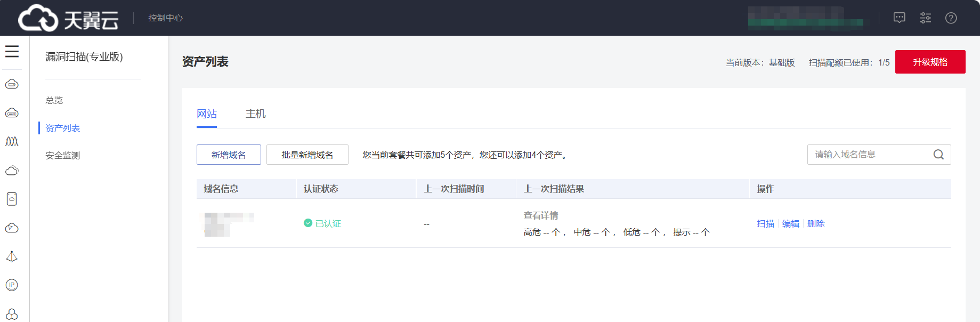980x322 pixels.
Task: Click the cloud with gauge sidebar icon
Action: point(12,228)
